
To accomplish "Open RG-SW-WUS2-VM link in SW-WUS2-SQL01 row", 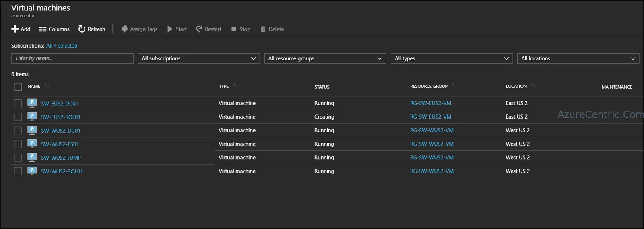I will point(432,171).
